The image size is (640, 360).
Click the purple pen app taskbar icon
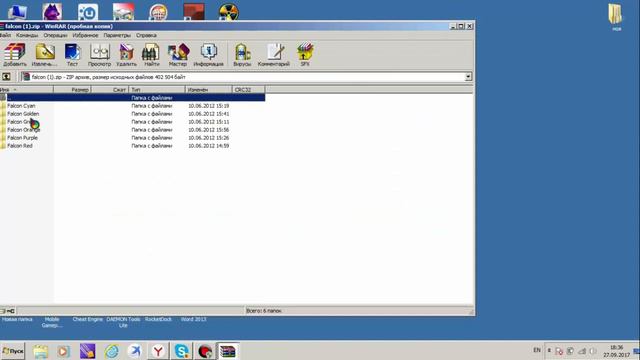click(x=87, y=351)
